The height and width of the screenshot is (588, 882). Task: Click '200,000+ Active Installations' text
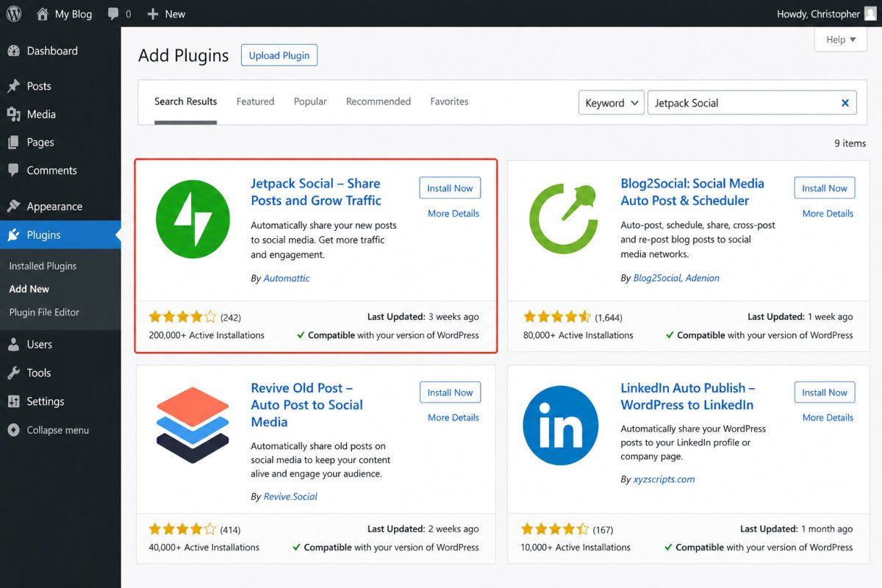click(207, 335)
